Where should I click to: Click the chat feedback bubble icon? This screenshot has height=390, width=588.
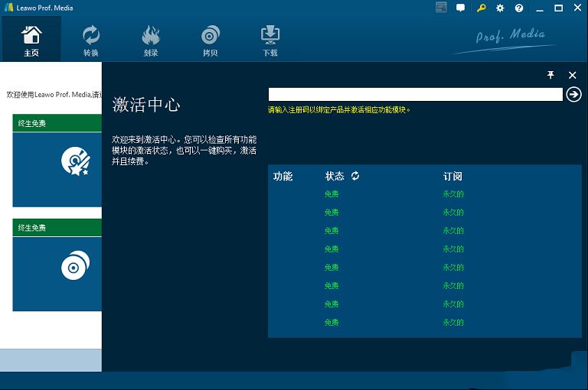tap(460, 8)
